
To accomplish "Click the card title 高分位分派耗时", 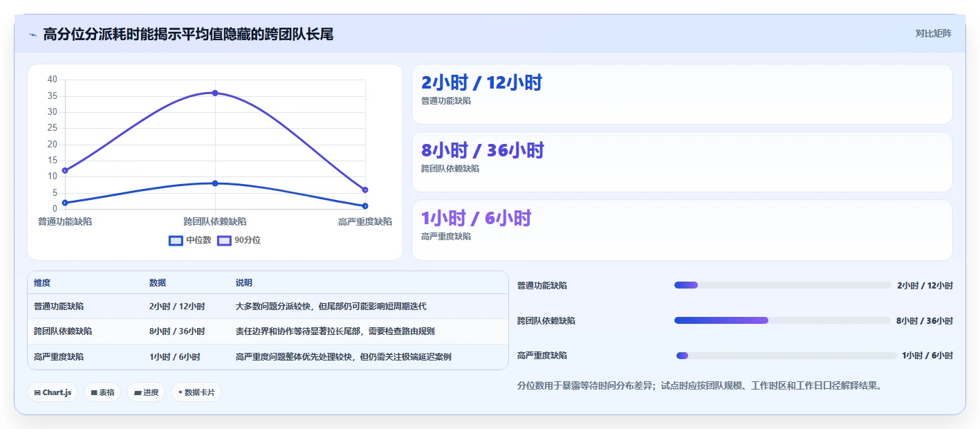I will pyautogui.click(x=188, y=35).
